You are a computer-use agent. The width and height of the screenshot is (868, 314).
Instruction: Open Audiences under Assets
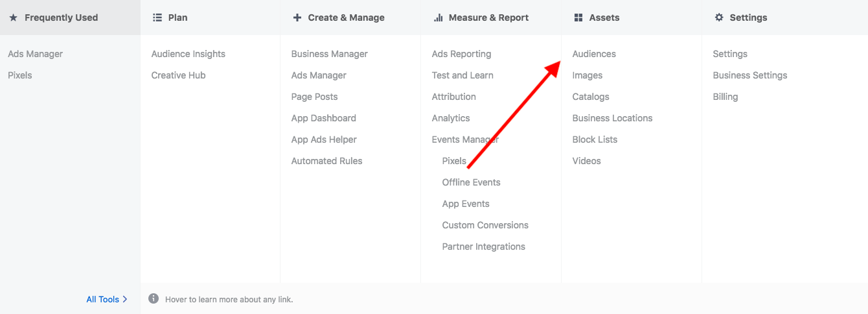click(x=594, y=54)
